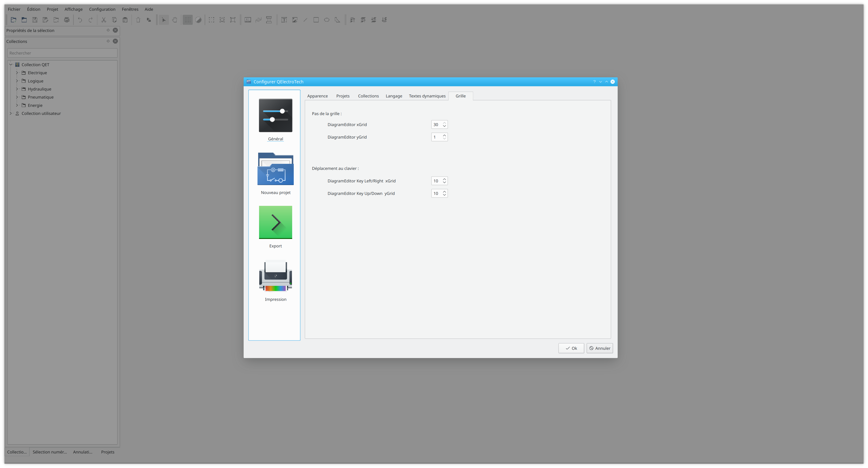The image size is (868, 468).
Task: Open the Fichier menu
Action: click(x=14, y=9)
